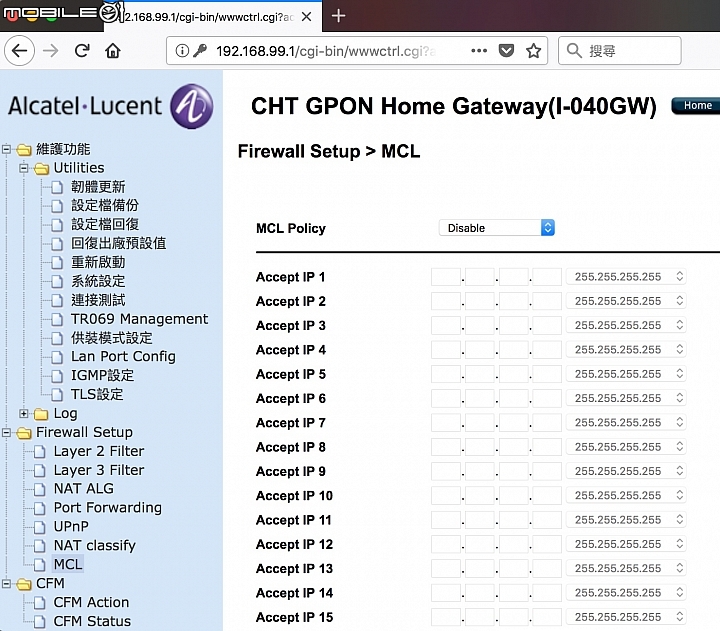Click first octet field of Accept IP 7
The image size is (720, 631).
(446, 423)
